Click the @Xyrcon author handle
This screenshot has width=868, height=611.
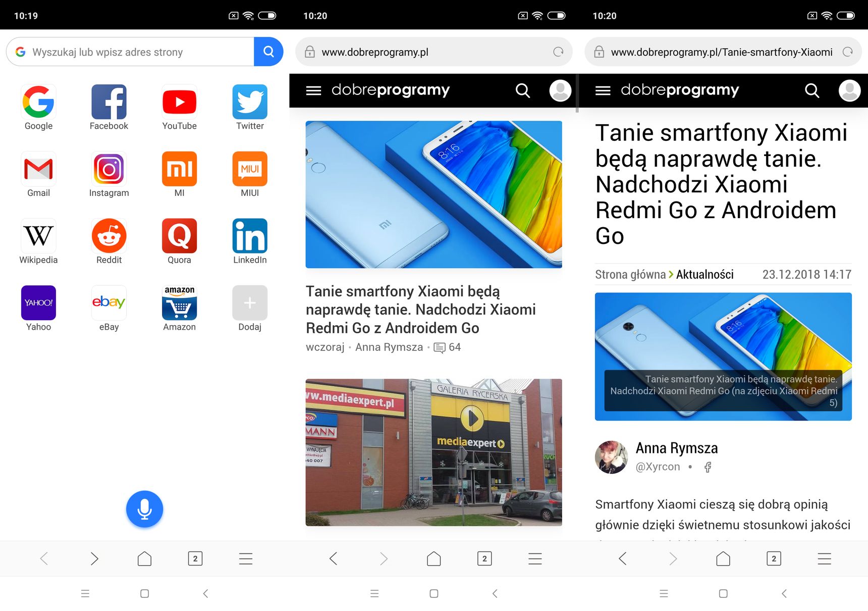point(658,467)
